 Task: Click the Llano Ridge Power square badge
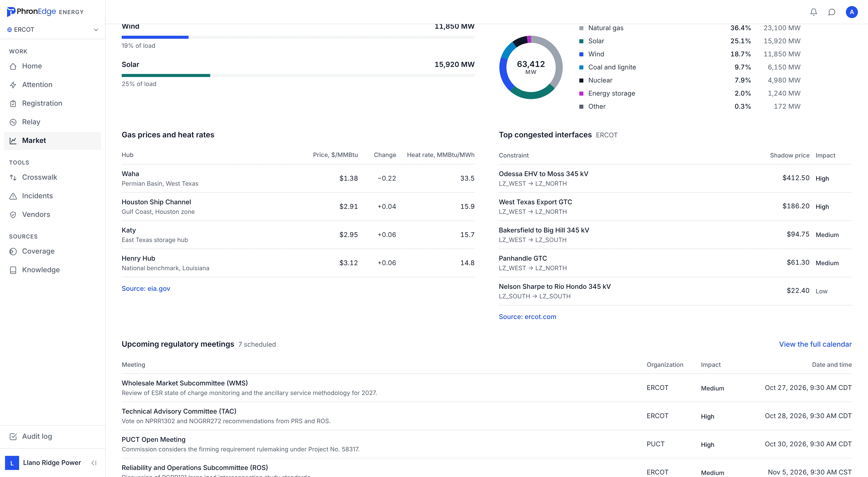[x=12, y=463]
